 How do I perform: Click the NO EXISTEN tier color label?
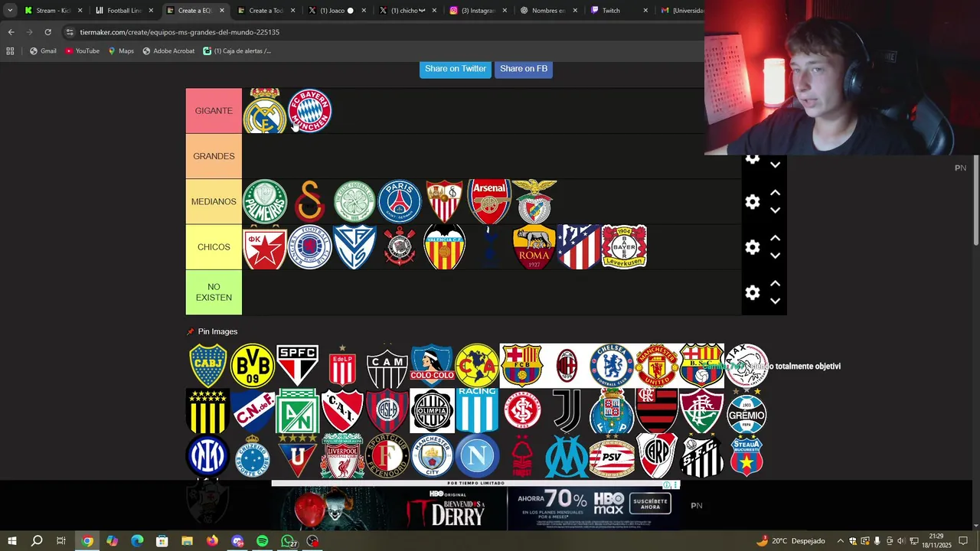tap(214, 292)
